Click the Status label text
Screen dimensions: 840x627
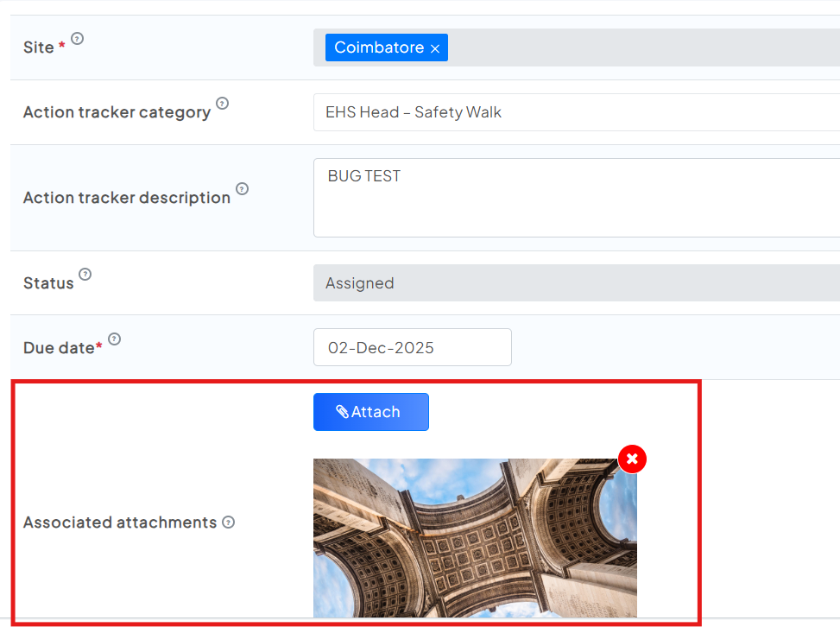(48, 283)
